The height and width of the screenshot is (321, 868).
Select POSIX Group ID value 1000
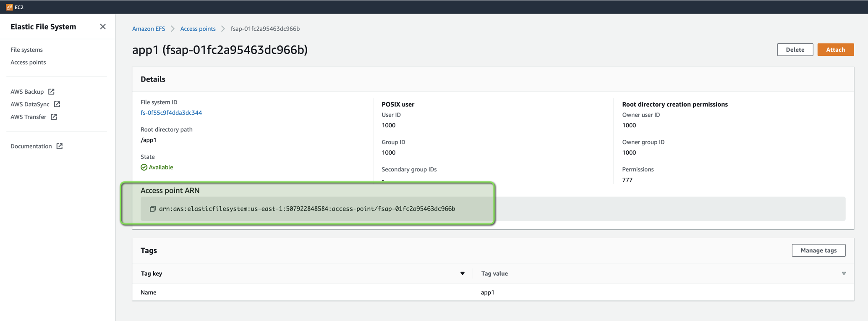point(388,153)
